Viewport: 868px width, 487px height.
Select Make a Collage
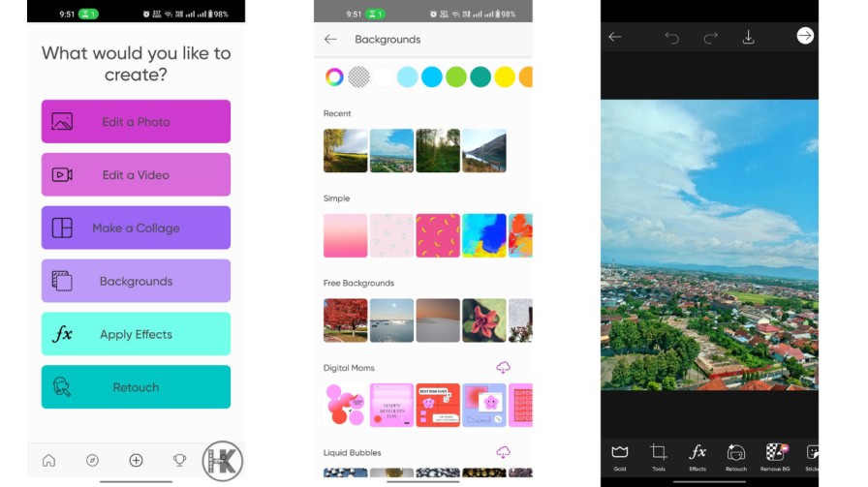(136, 228)
